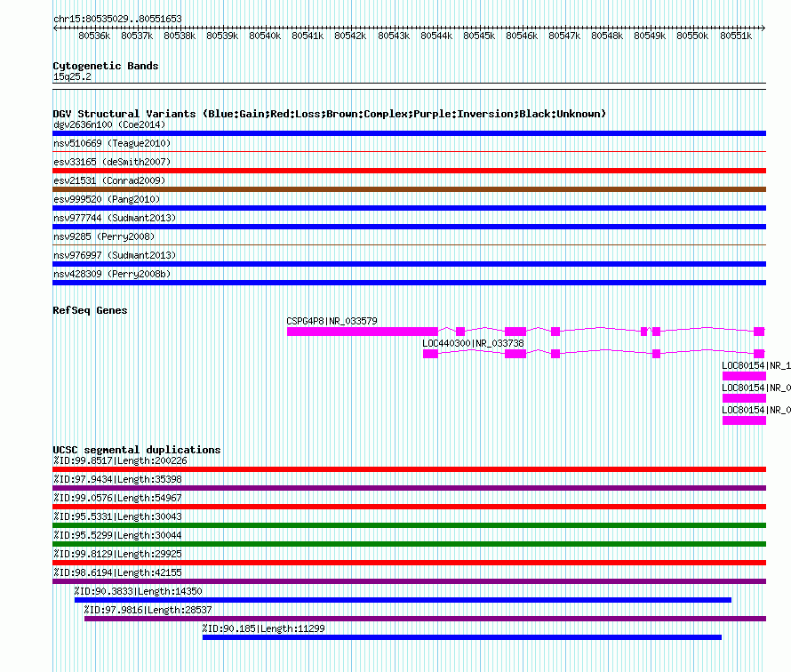Viewport: 791px width, 672px height.
Task: Click the 80551k ruler tick label
Action: (x=736, y=36)
